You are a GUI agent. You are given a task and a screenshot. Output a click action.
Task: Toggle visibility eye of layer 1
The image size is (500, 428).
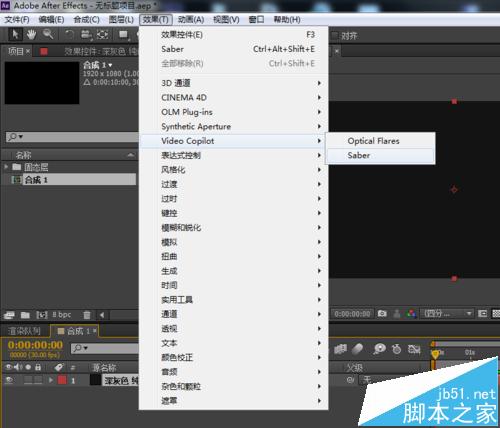tap(9, 380)
